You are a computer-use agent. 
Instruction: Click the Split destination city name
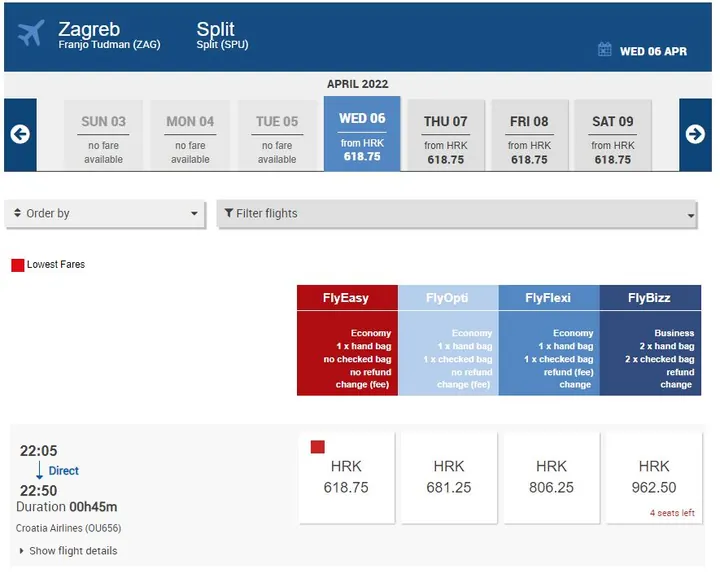(x=215, y=29)
